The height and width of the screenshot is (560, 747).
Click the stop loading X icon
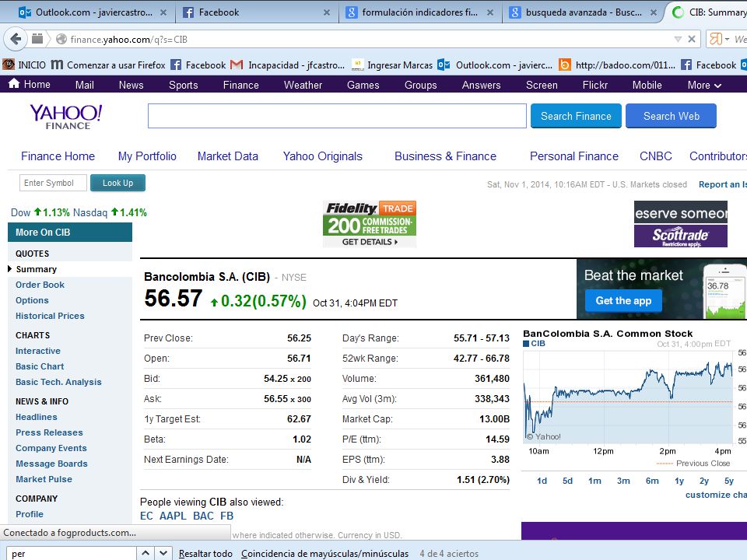[692, 39]
